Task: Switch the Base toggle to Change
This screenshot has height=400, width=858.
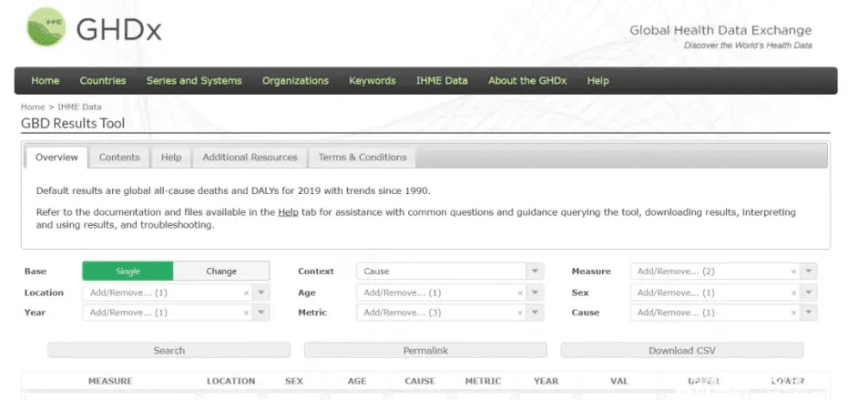Action: [x=221, y=271]
